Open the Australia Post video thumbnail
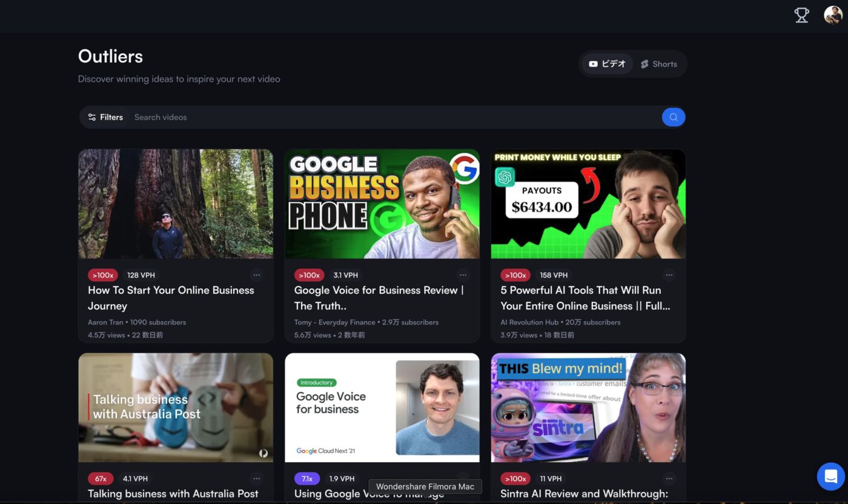This screenshot has width=848, height=504. pyautogui.click(x=176, y=408)
